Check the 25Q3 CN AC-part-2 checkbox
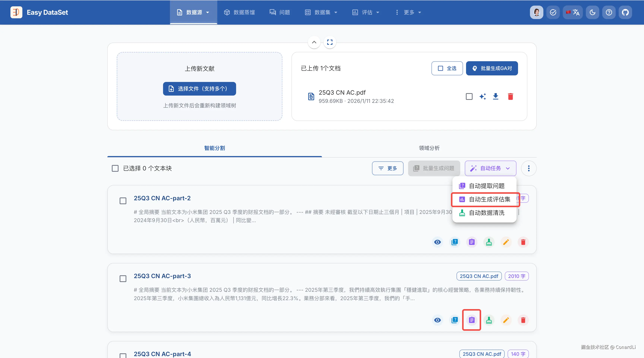The image size is (644, 358). point(123,201)
